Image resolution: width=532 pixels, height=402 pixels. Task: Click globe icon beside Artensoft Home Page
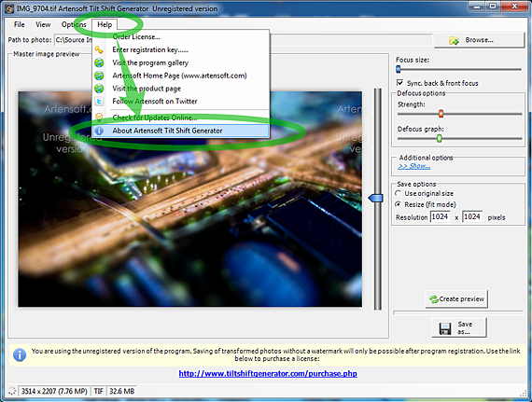tap(99, 76)
